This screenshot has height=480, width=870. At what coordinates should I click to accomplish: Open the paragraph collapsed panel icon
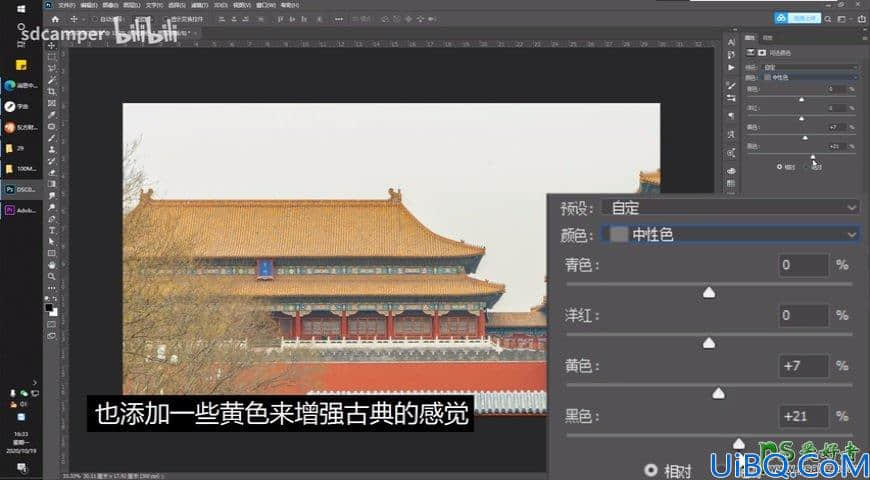pos(731,116)
